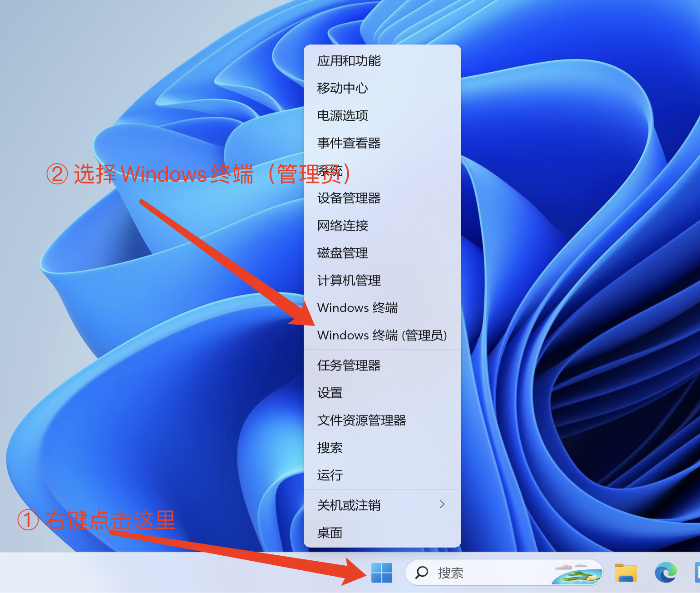Open 任务管理器 from the menu
This screenshot has width=700, height=593.
point(382,366)
